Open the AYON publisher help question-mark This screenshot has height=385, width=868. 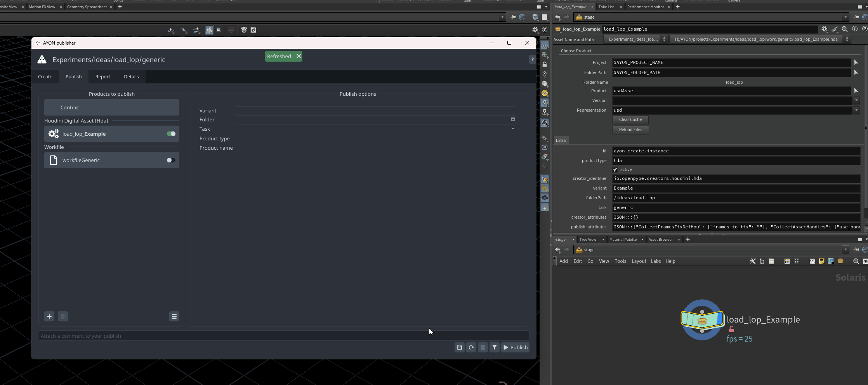(x=532, y=59)
